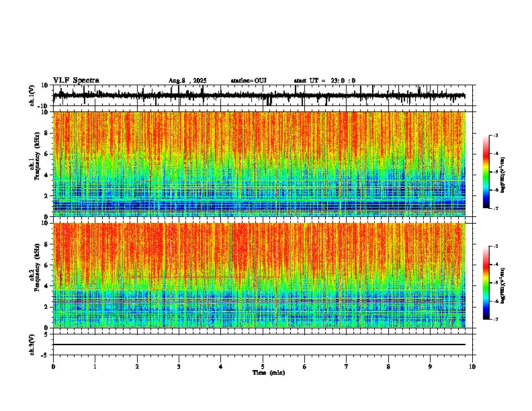Click the "ch.1(V)" axis label at top
The image size is (532, 411).
pyautogui.click(x=32, y=95)
